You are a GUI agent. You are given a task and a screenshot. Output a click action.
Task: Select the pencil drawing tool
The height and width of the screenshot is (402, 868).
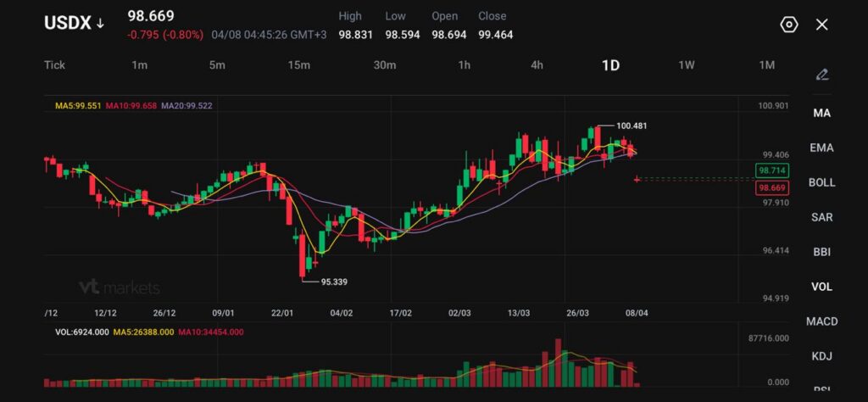(821, 75)
